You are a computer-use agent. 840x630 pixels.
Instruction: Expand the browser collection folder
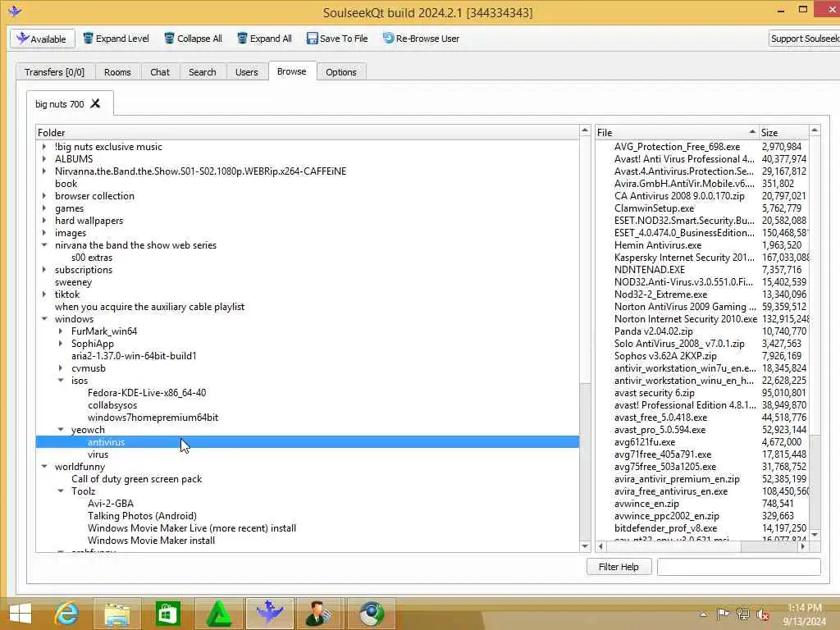pyautogui.click(x=44, y=195)
